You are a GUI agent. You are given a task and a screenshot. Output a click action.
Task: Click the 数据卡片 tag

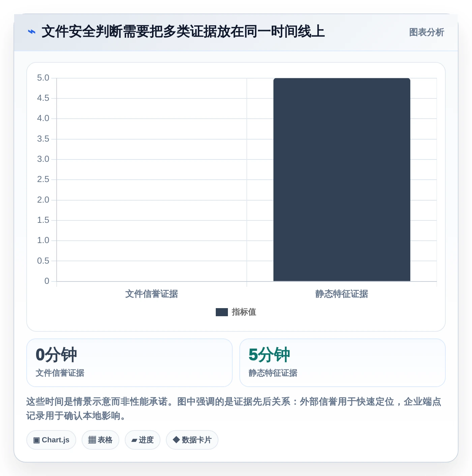192,440
